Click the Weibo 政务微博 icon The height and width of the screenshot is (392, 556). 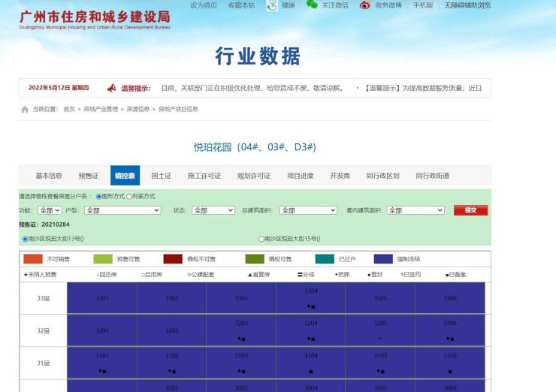[x=364, y=5]
